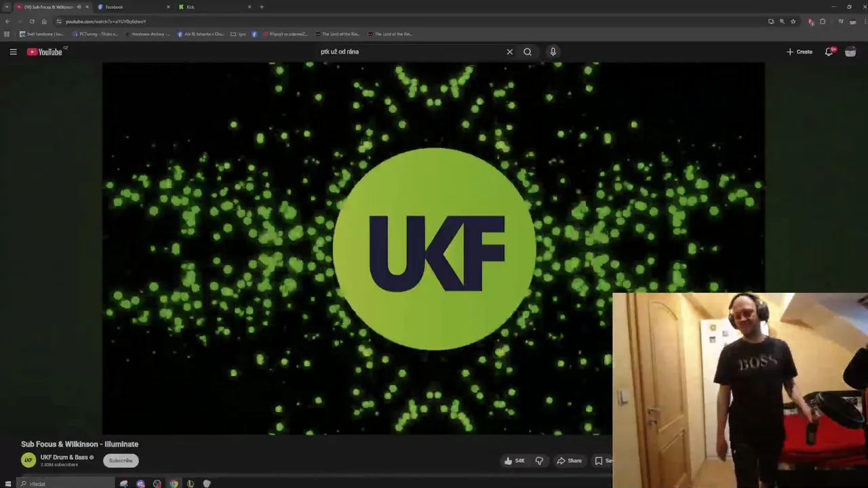Bookmark this page with the star
The image size is (868, 488).
(793, 21)
